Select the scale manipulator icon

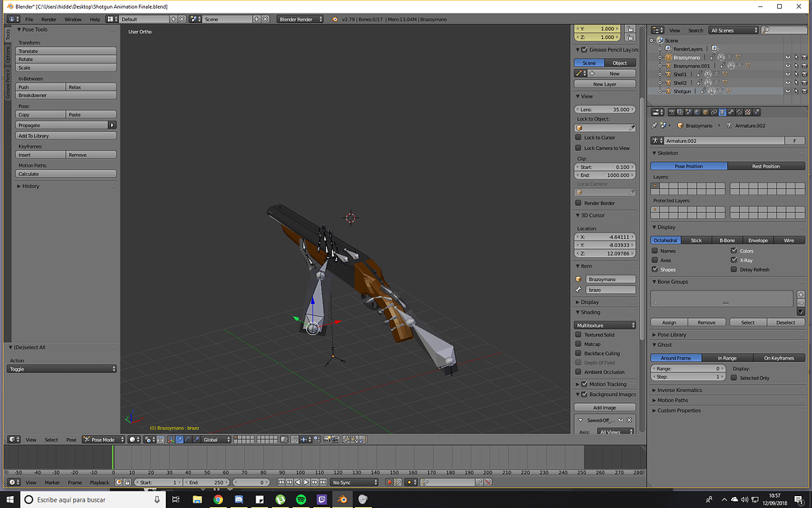(x=197, y=440)
